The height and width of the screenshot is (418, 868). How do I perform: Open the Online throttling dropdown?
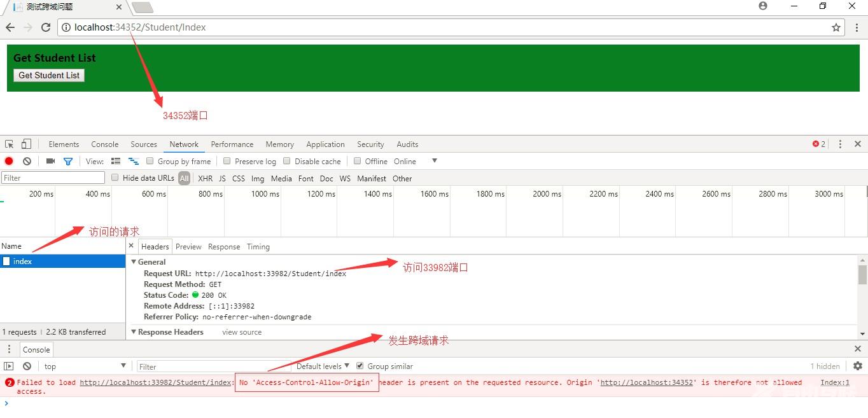434,161
